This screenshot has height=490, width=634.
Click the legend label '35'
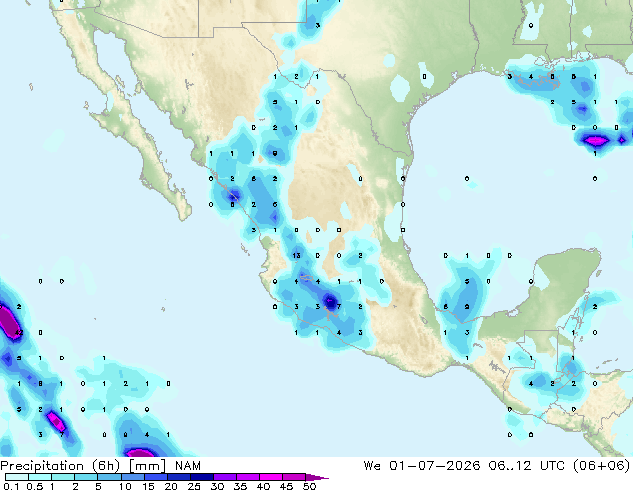coord(240,486)
